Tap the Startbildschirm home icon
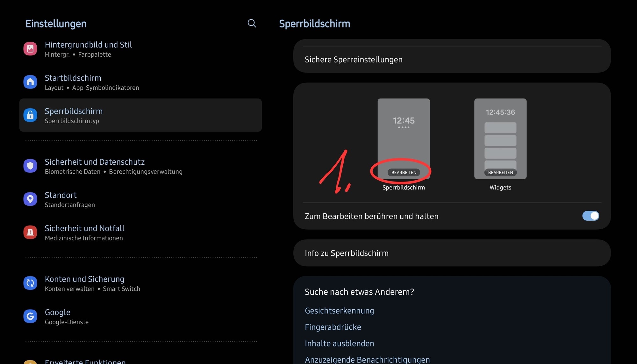 [30, 82]
